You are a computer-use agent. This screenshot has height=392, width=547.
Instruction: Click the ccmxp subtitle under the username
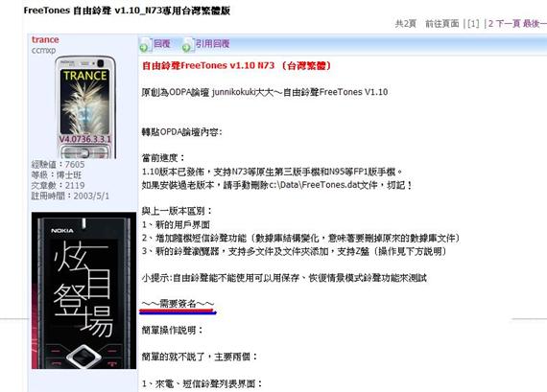click(x=43, y=50)
